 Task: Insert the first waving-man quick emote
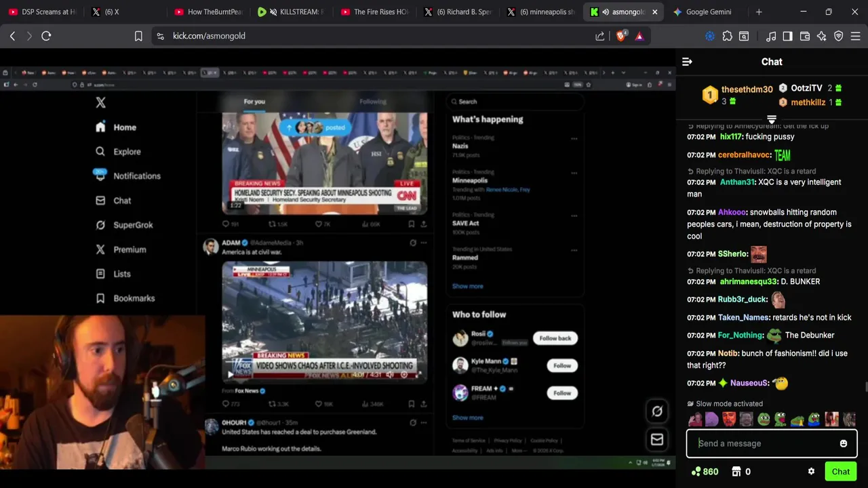(x=694, y=420)
